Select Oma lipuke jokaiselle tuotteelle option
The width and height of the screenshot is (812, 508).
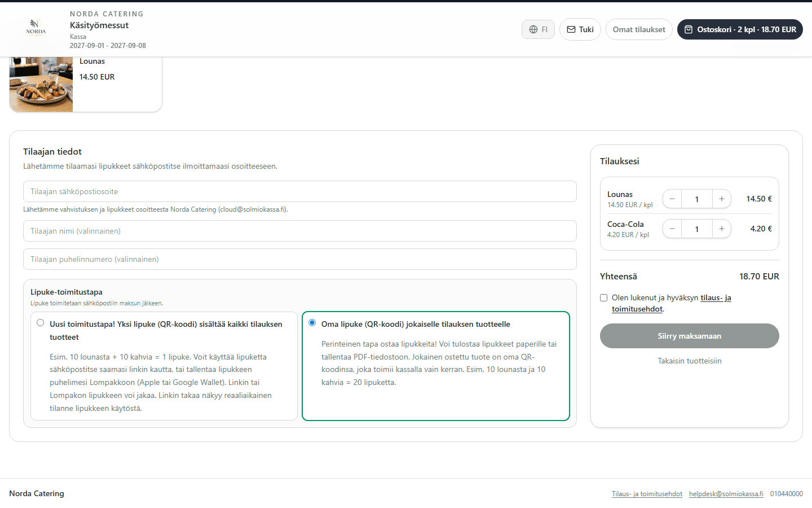(312, 323)
